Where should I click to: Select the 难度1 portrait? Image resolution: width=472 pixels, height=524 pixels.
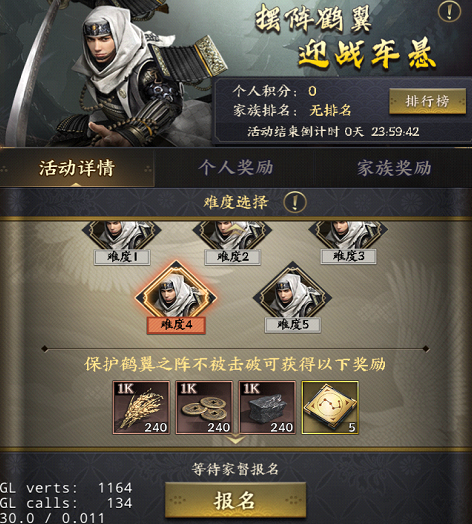coord(122,235)
